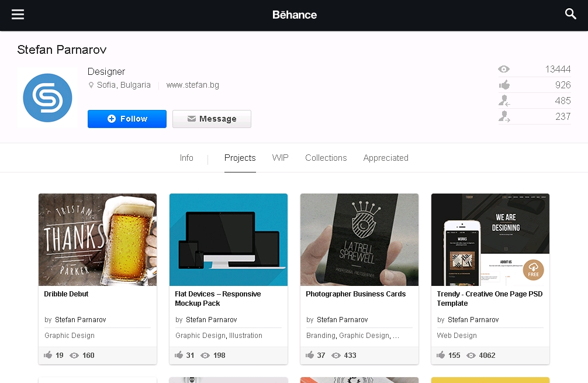Open Photographer Business Cards project thumbnail
Viewport: 588px width, 383px height.
(359, 240)
